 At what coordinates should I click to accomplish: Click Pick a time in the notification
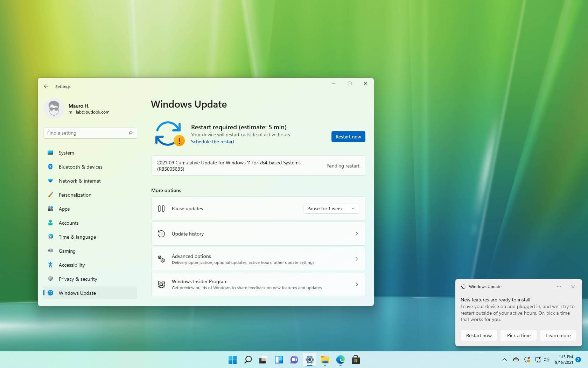(518, 335)
